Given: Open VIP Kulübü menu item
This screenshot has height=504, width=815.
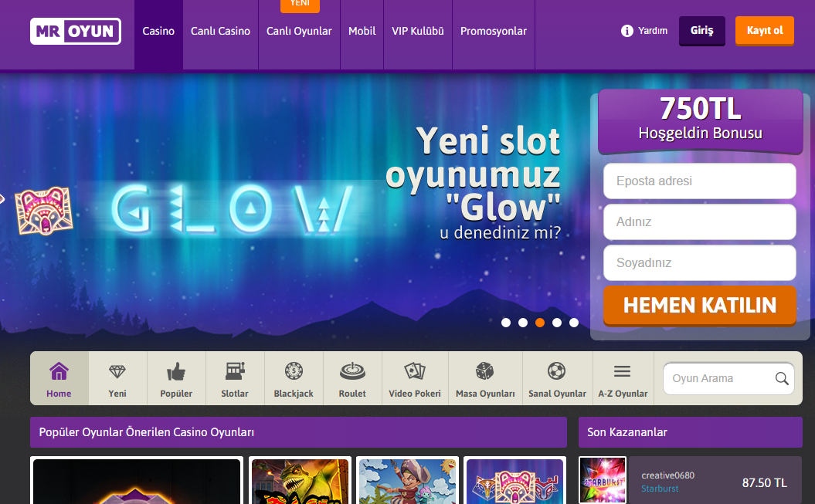Looking at the screenshot, I should (418, 31).
